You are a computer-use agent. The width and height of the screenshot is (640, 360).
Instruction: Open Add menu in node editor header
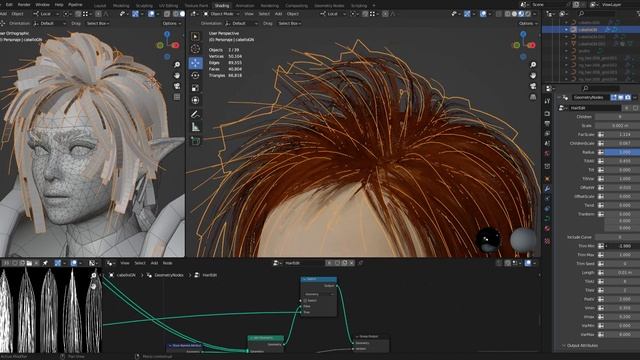(154, 263)
